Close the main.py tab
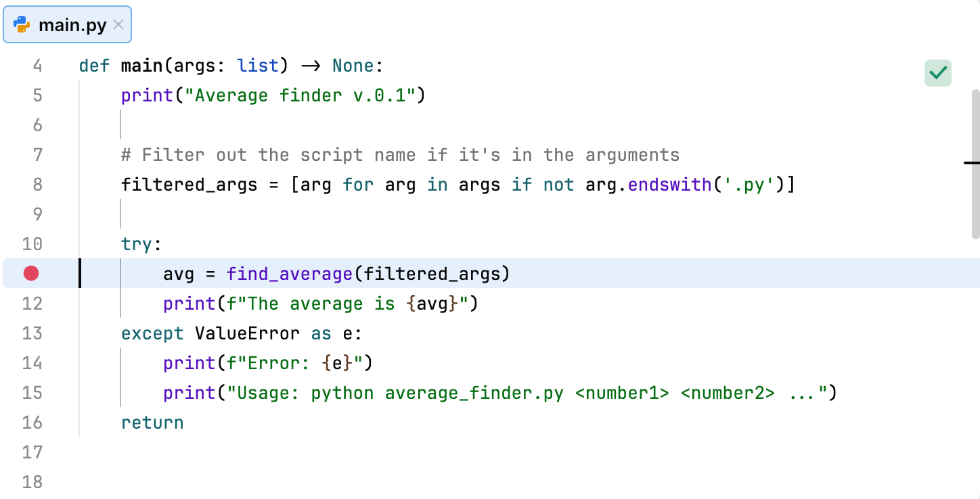Viewport: 980px width, 499px height. (118, 24)
